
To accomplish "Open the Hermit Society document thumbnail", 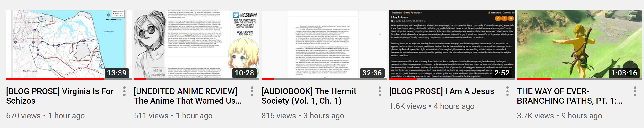I will 324,45.
